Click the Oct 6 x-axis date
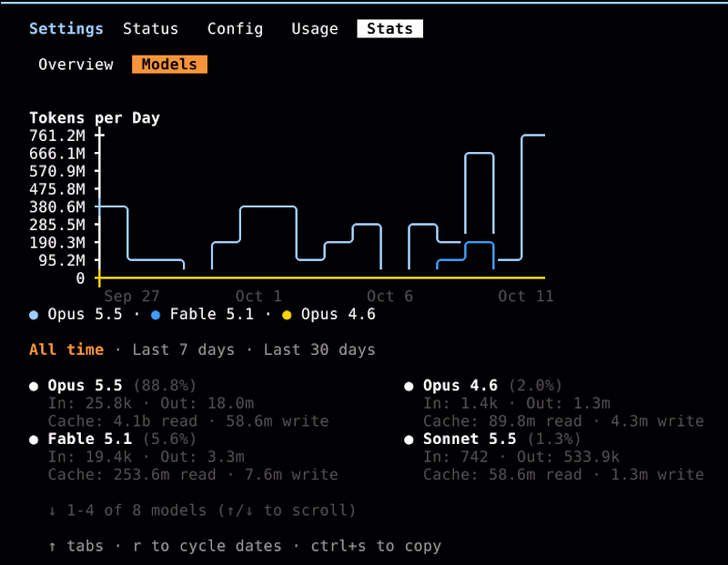 click(390, 297)
